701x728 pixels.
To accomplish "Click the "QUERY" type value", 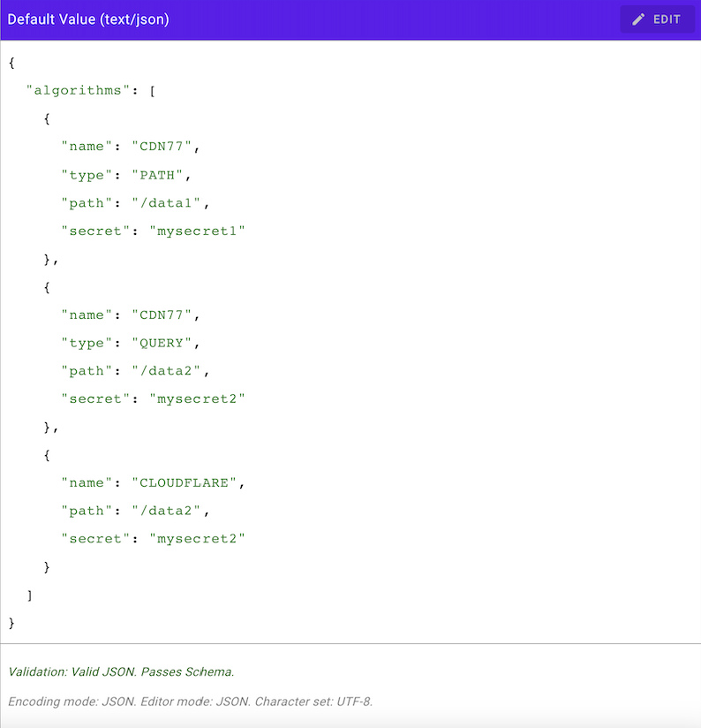I will 162,343.
